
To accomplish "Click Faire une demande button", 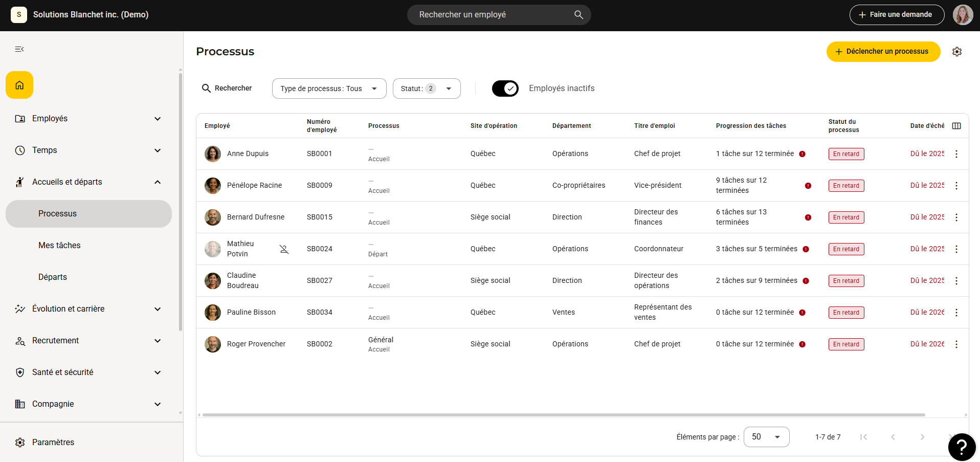I will [897, 15].
